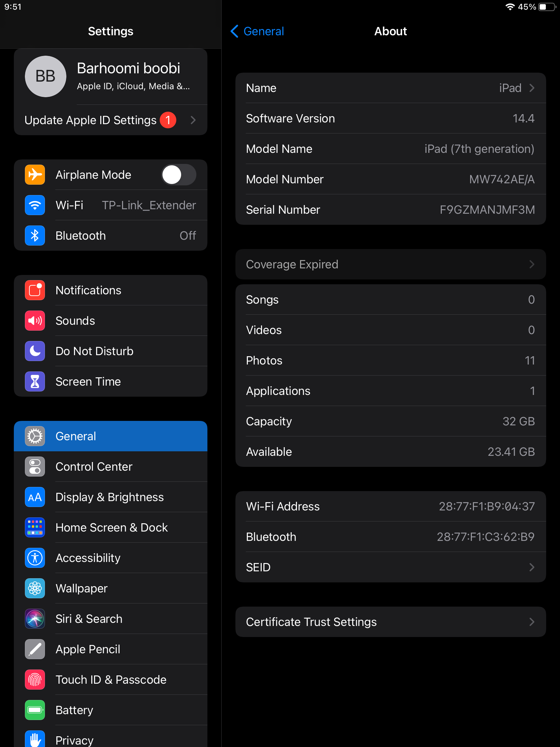Open Battery settings
The width and height of the screenshot is (560, 747).
111,710
